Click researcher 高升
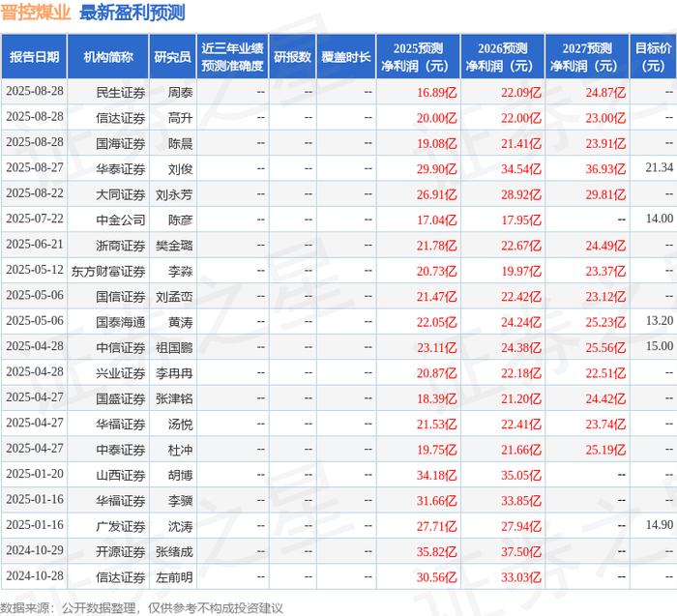677x616 pixels. coord(181,118)
